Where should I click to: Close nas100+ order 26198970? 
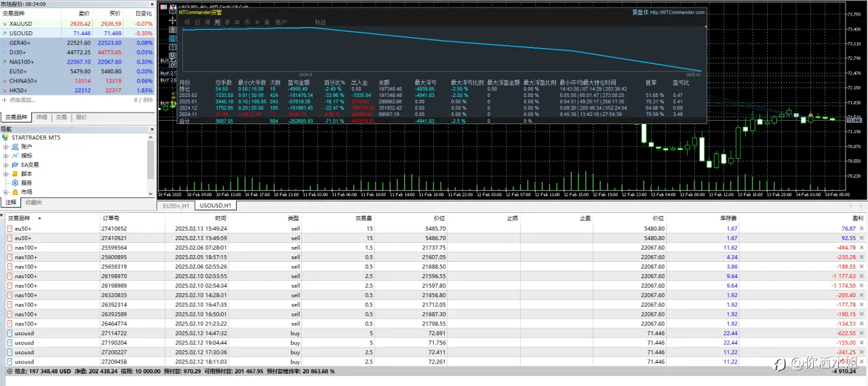tap(863, 276)
